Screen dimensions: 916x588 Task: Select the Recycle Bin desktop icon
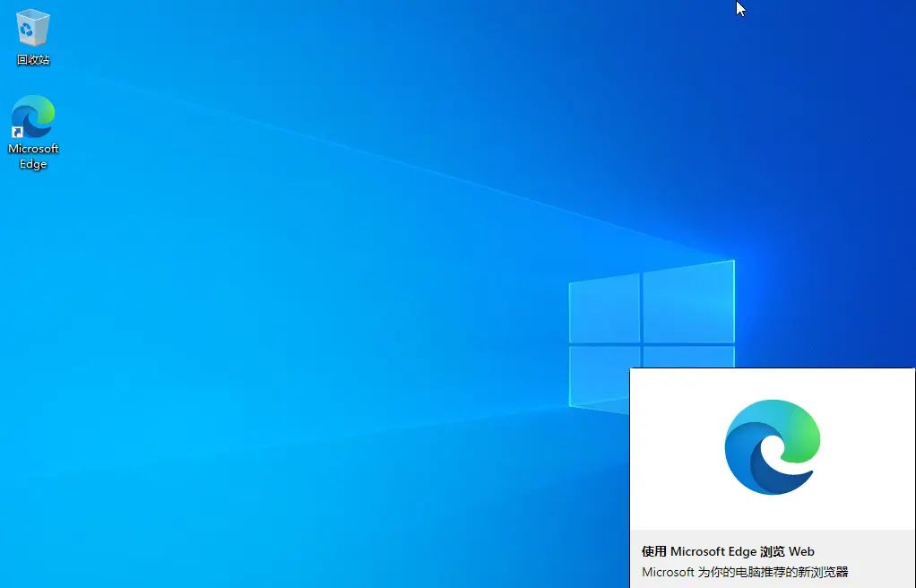tap(33, 28)
